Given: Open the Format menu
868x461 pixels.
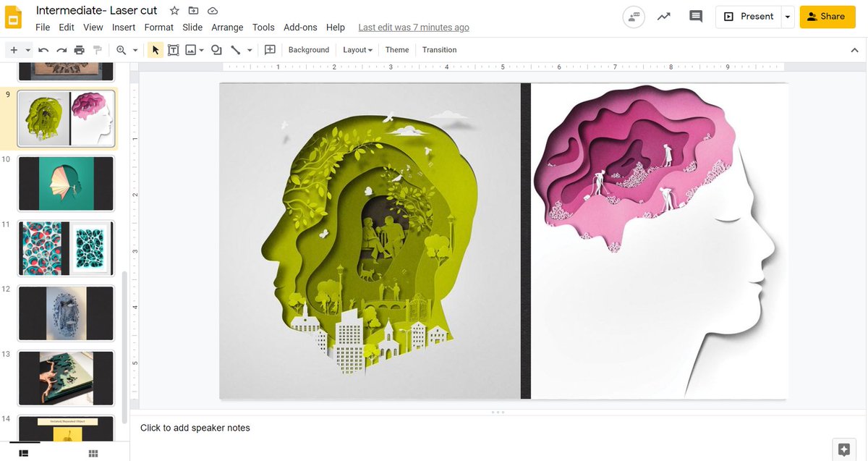Looking at the screenshot, I should (x=159, y=28).
